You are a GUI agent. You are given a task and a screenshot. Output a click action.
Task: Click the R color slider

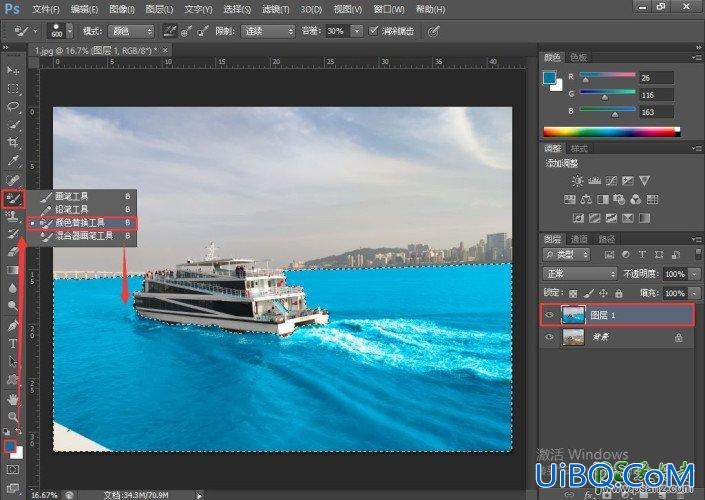[607, 75]
